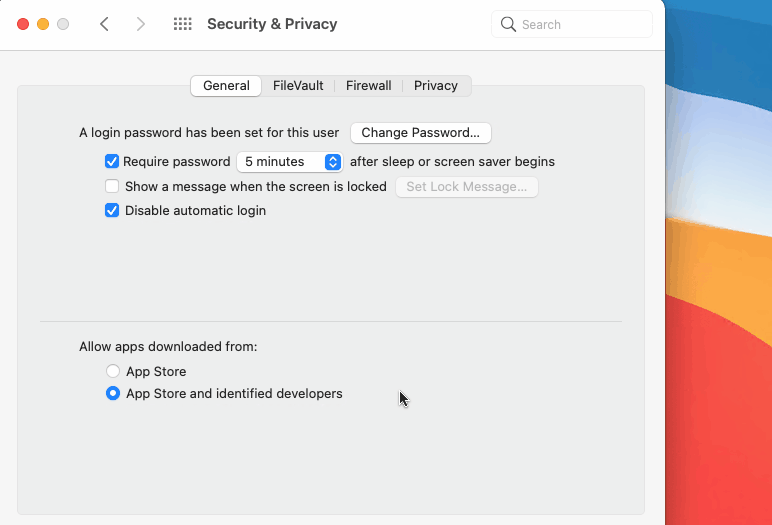
Task: Select the General tab
Action: click(226, 86)
